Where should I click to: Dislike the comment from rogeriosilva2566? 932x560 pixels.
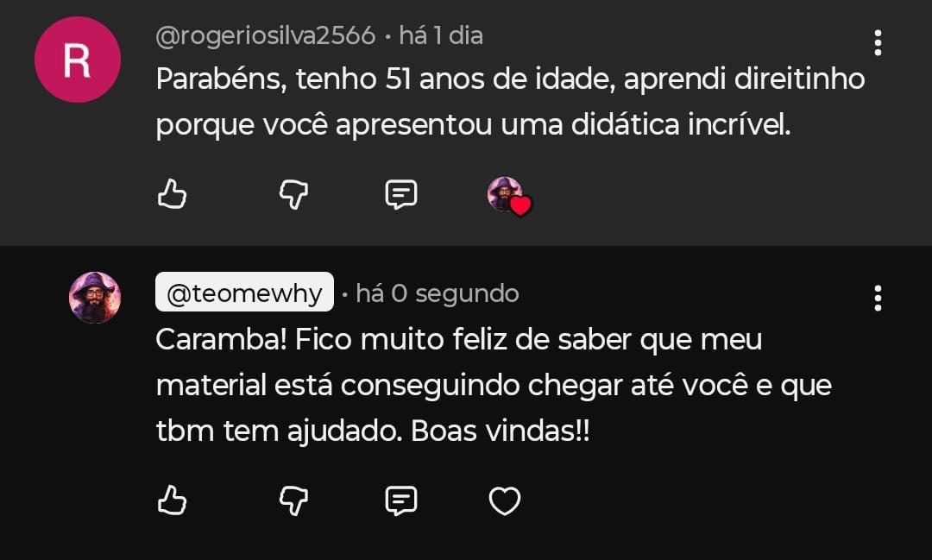click(x=294, y=194)
